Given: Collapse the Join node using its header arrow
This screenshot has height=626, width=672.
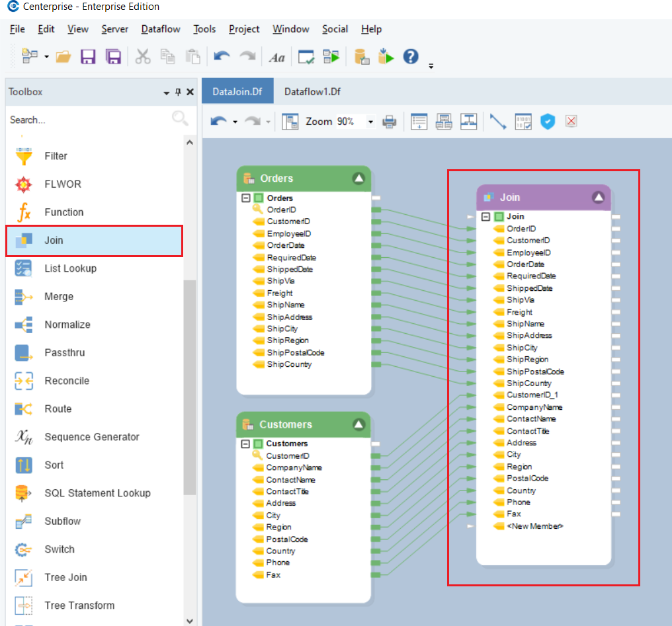Looking at the screenshot, I should [599, 196].
